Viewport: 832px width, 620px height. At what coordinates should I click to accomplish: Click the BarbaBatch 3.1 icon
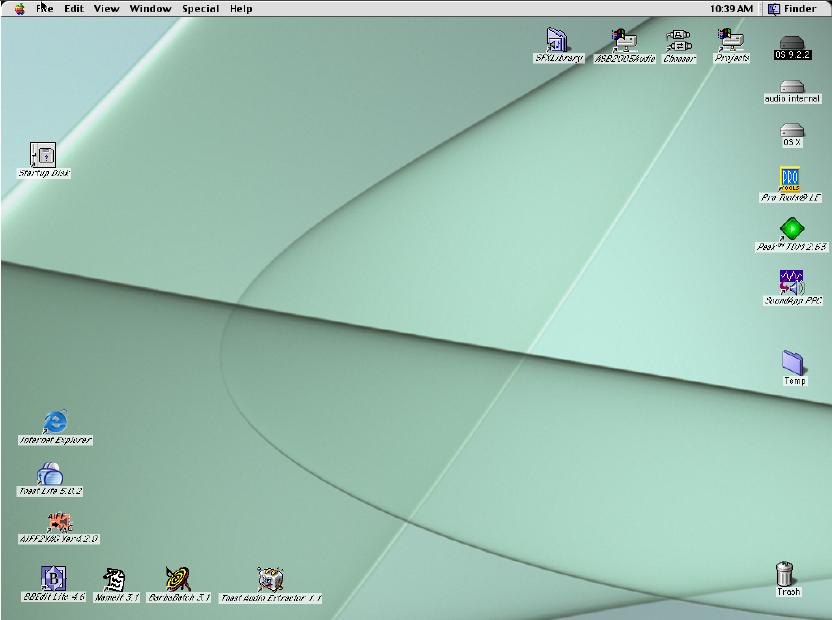(178, 578)
